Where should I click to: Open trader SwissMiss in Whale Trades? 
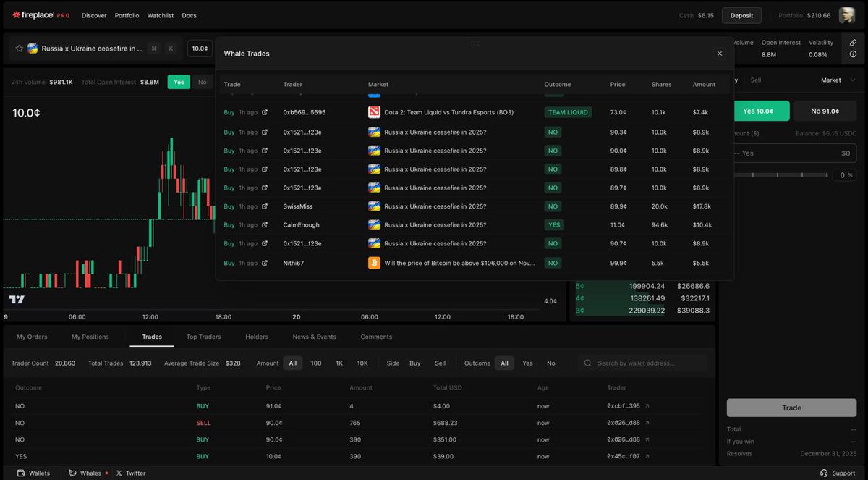(x=298, y=206)
